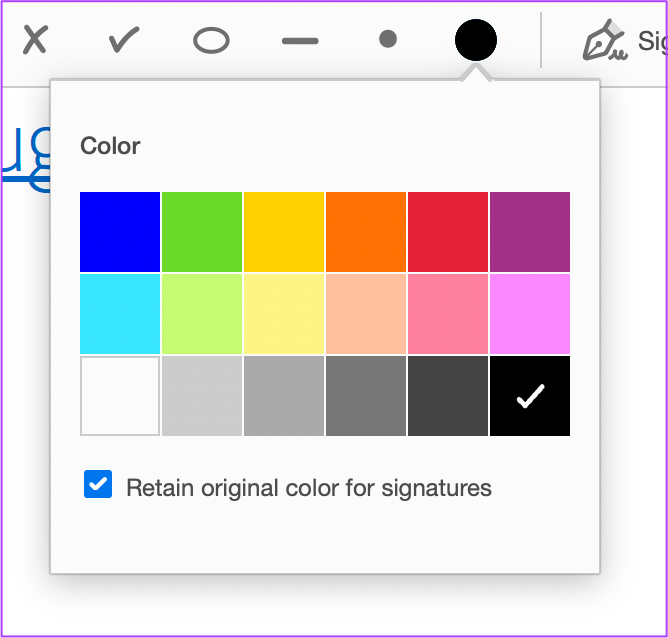Screen dimensions: 668x638
Task: Select the line dash tool
Action: [x=300, y=41]
